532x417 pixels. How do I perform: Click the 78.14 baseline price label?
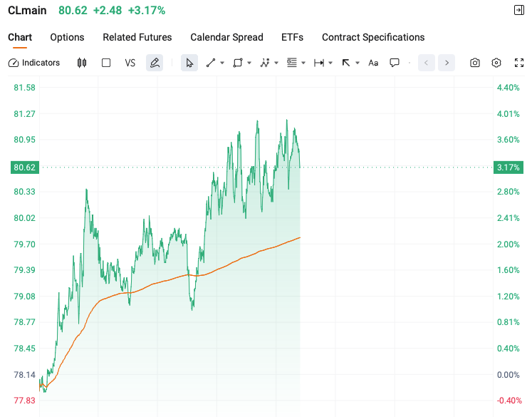click(24, 375)
